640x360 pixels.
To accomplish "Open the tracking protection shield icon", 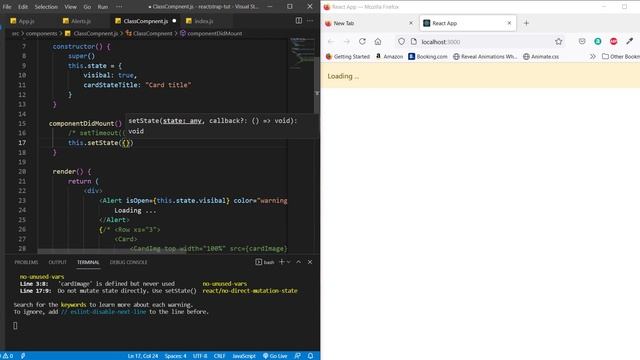I will pos(401,42).
